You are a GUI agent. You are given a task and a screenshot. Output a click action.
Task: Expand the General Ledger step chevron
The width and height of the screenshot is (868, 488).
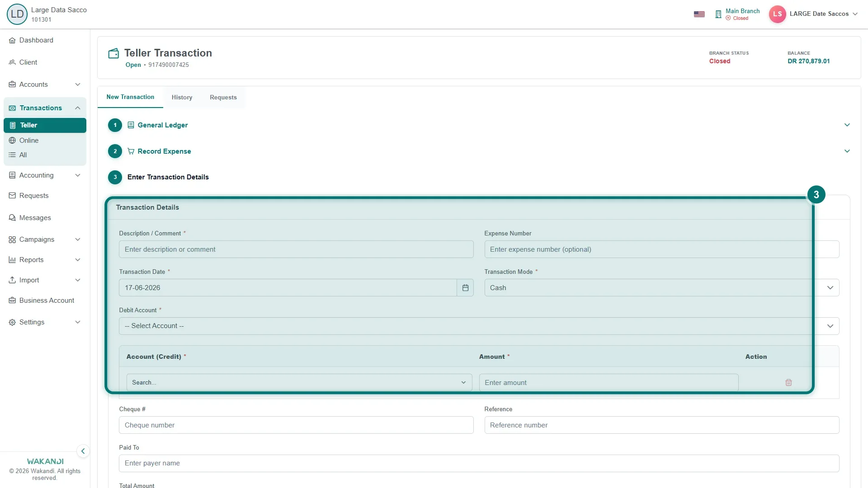847,125
